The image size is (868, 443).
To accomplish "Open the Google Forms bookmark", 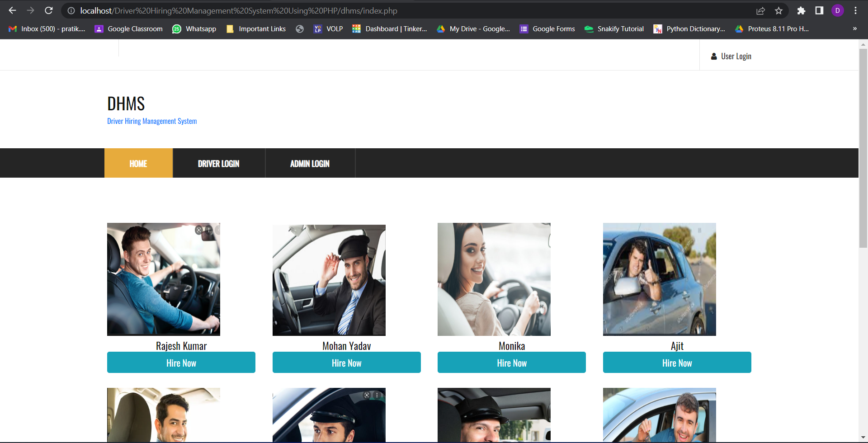I will (547, 28).
